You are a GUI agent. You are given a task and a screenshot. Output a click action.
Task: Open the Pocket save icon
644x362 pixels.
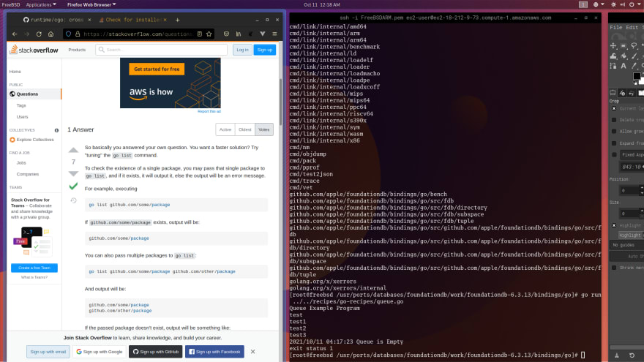[226, 34]
